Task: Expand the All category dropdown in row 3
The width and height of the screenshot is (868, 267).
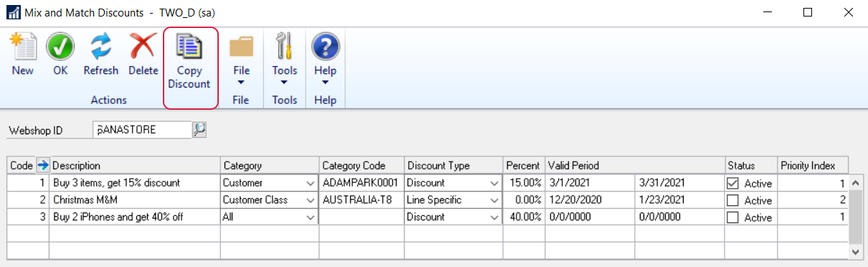Action: tap(310, 217)
